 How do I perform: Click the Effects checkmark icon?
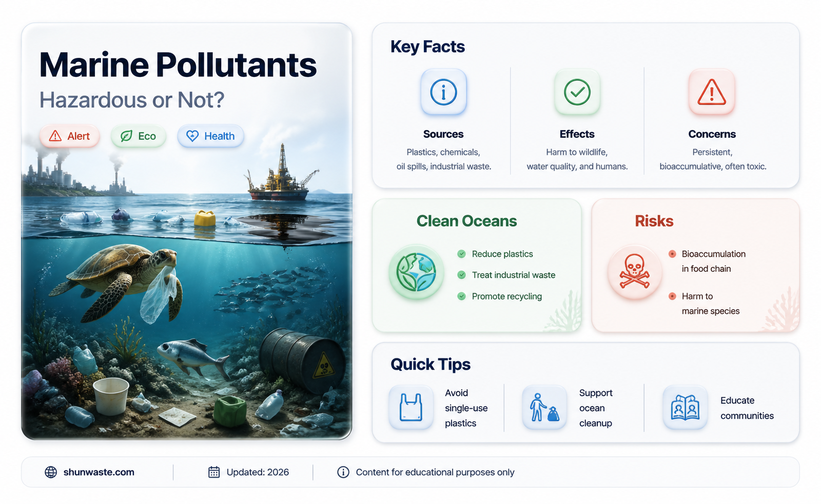[x=577, y=92]
